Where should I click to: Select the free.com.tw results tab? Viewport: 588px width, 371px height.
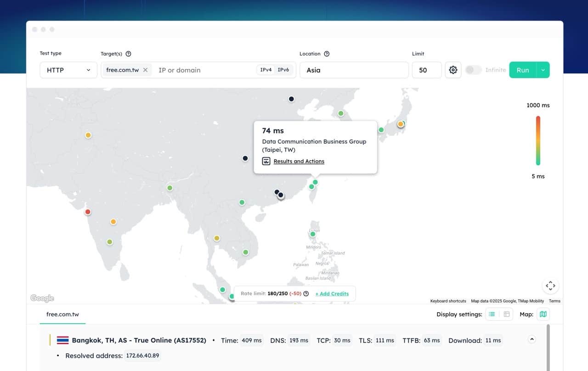pos(62,314)
